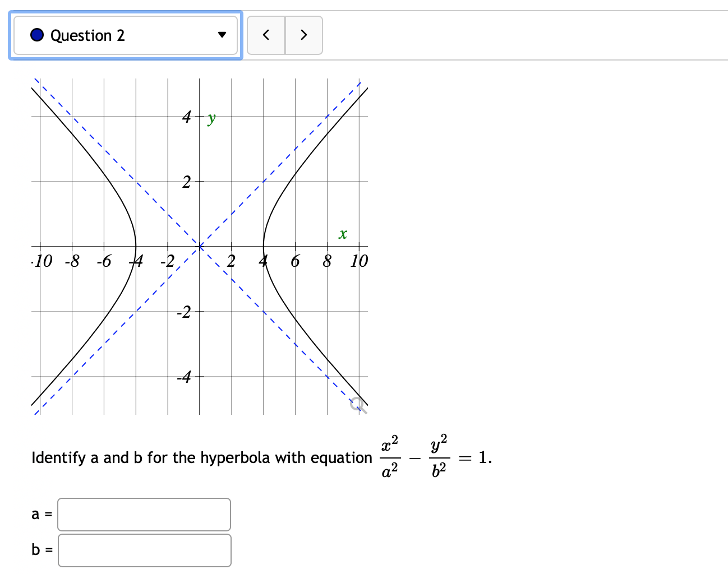Select the right chevron navigation arrow
The height and width of the screenshot is (574, 728).
(303, 35)
